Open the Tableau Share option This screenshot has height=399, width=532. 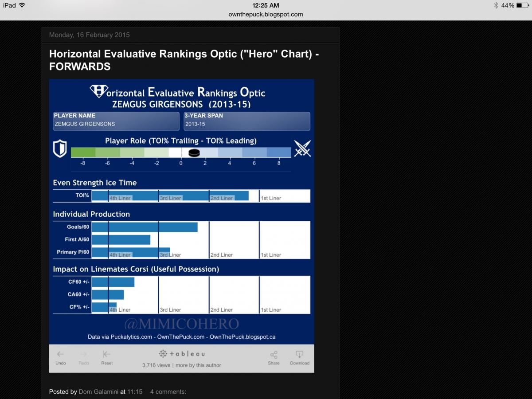pos(274,355)
